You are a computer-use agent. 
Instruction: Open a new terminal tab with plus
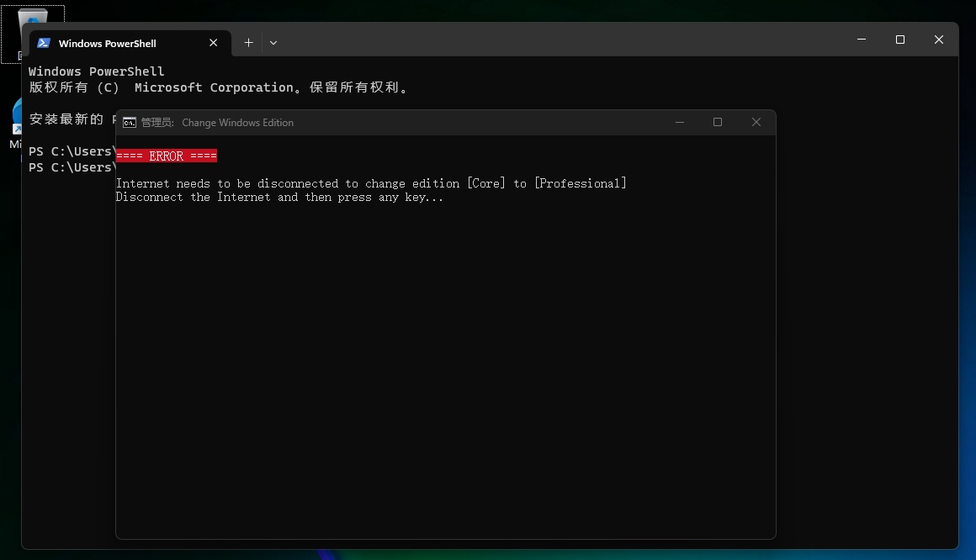click(x=248, y=43)
